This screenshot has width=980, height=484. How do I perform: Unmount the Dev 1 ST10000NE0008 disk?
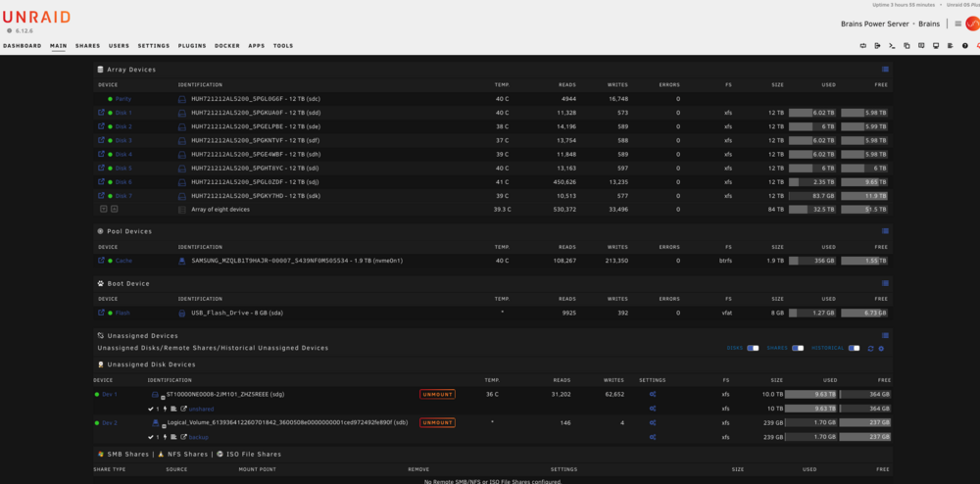pyautogui.click(x=437, y=394)
